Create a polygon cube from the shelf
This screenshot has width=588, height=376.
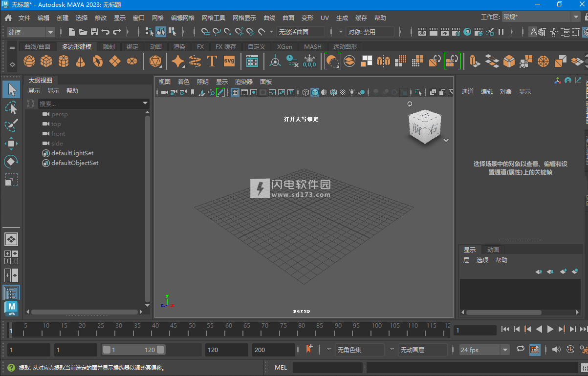(x=46, y=62)
